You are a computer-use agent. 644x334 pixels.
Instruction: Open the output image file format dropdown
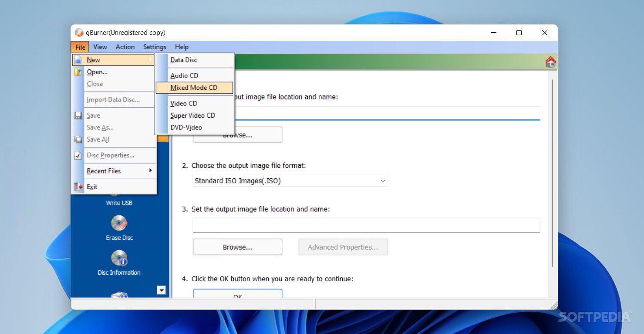290,181
